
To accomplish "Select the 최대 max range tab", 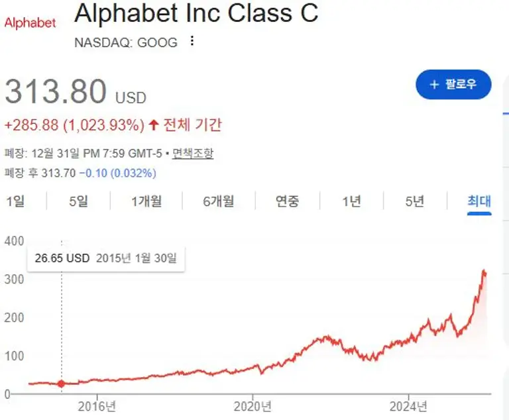I will coord(479,201).
